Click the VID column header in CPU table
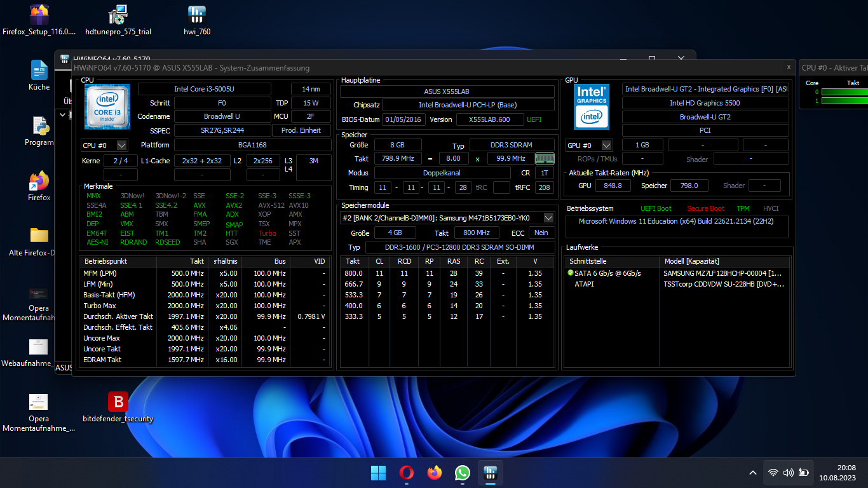868x488 pixels. pyautogui.click(x=308, y=261)
